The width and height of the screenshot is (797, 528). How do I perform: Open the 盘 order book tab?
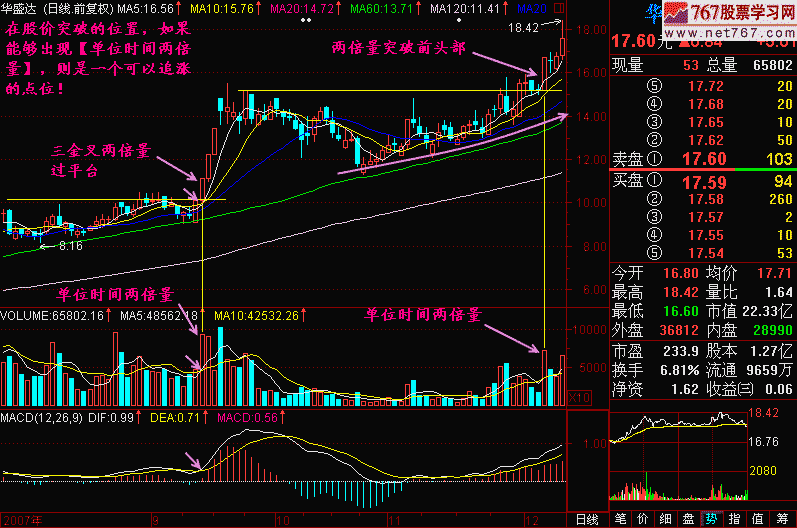[688, 519]
